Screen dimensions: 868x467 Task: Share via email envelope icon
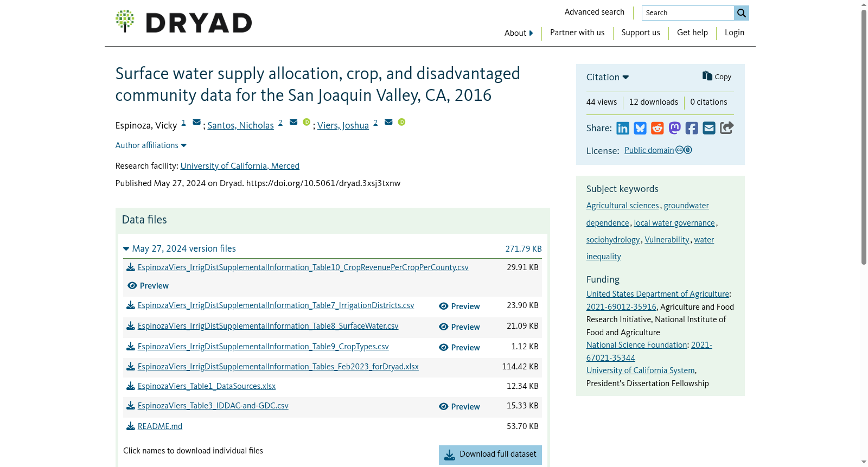tap(709, 128)
